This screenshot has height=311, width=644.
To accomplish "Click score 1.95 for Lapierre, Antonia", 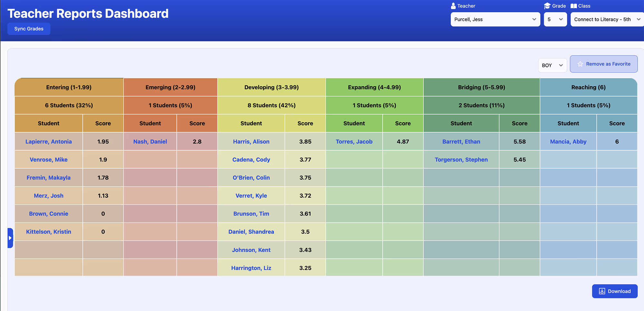I will (x=103, y=142).
